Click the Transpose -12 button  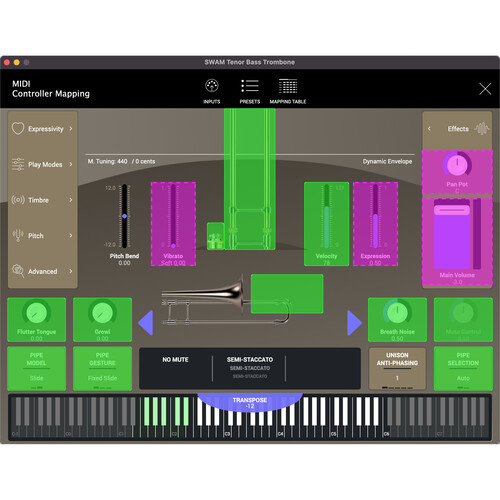click(x=250, y=402)
